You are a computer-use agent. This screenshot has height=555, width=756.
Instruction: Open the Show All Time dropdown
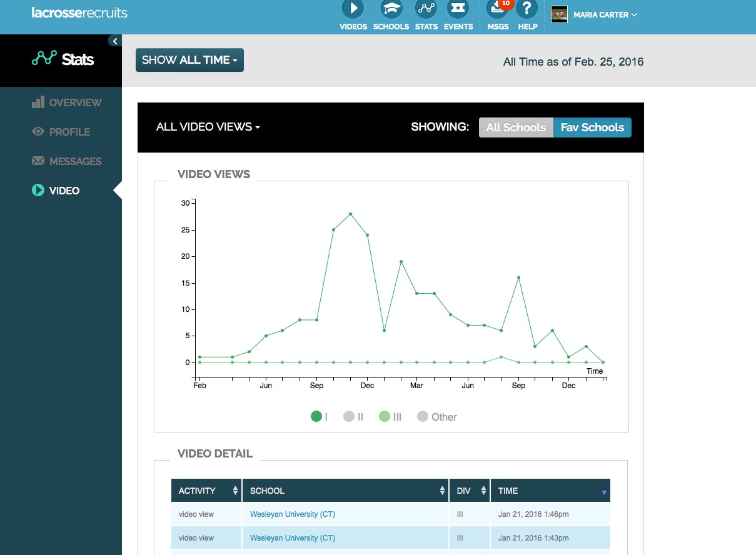coord(189,60)
